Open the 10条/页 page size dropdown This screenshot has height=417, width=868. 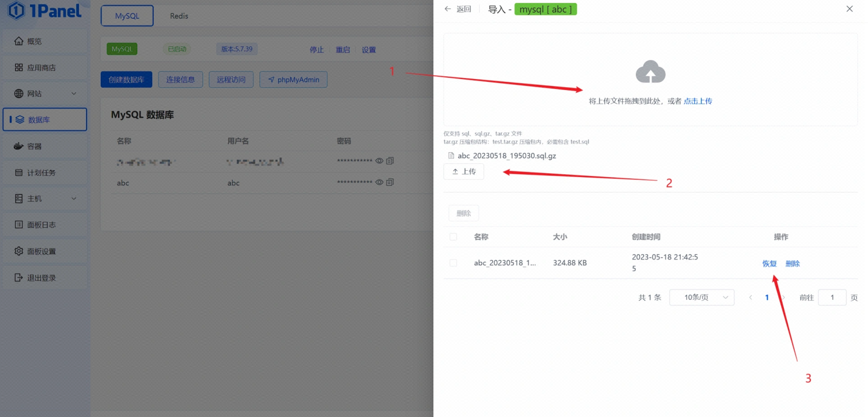(x=702, y=297)
